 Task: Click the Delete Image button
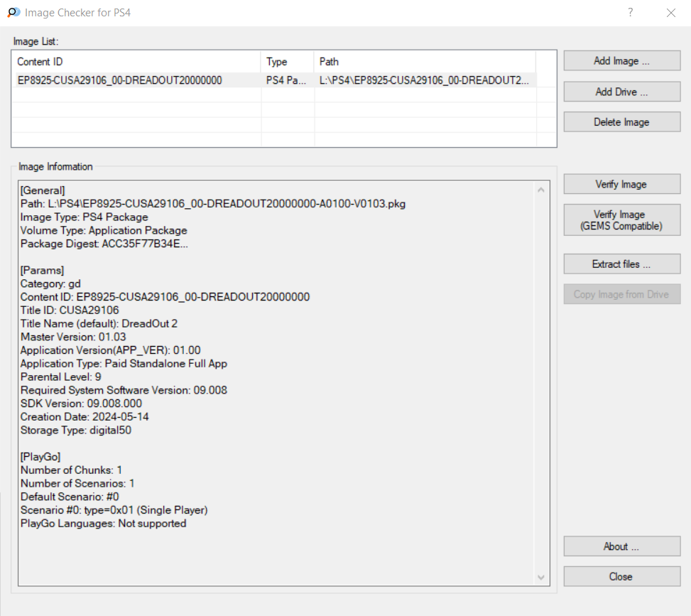click(x=622, y=122)
